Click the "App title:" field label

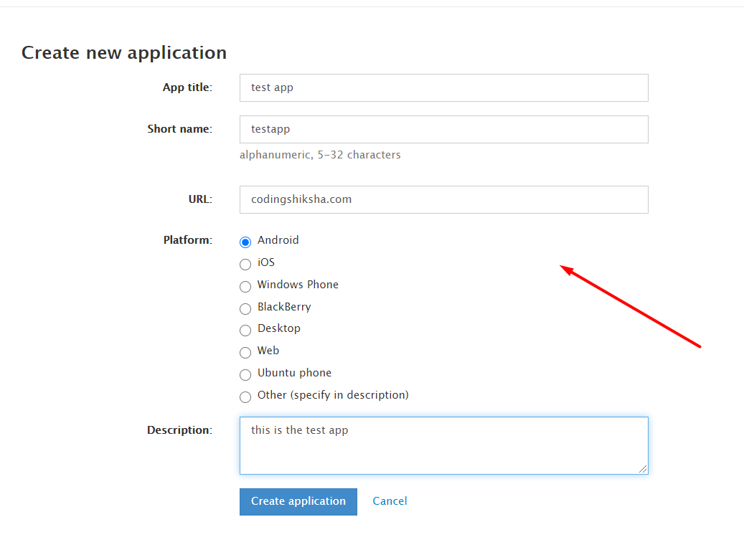point(187,87)
